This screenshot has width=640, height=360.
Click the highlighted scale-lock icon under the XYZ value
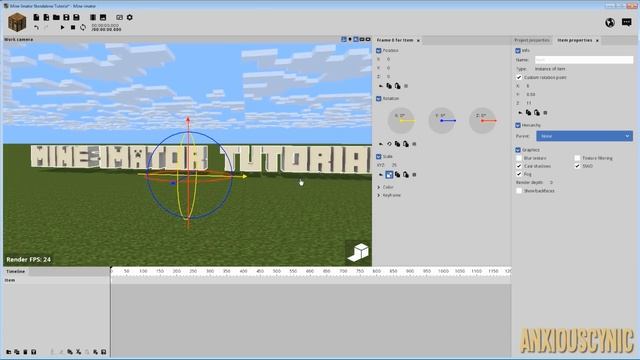(389, 175)
